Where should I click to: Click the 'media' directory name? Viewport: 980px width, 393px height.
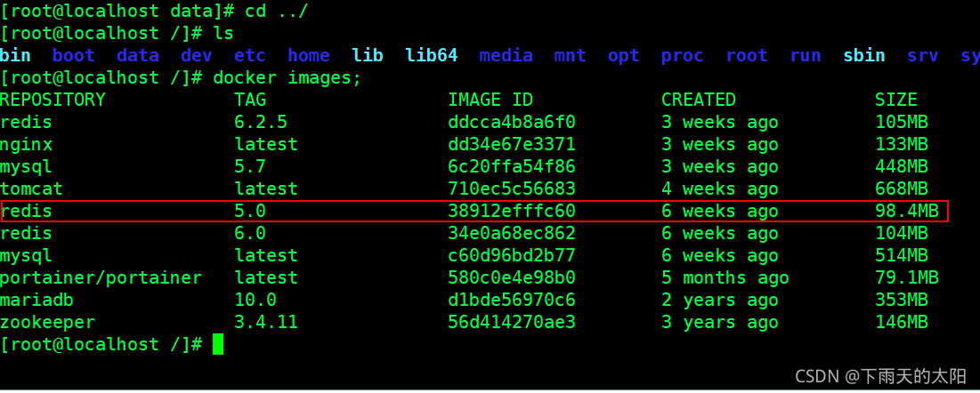[x=506, y=56]
